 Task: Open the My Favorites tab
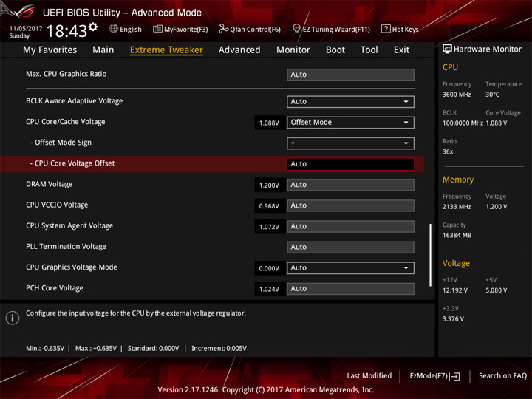[x=50, y=50]
